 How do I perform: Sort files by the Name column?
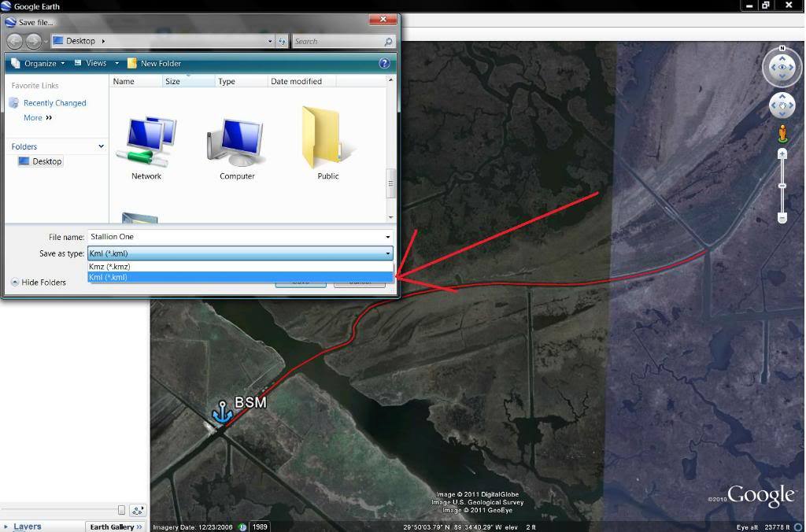[135, 81]
